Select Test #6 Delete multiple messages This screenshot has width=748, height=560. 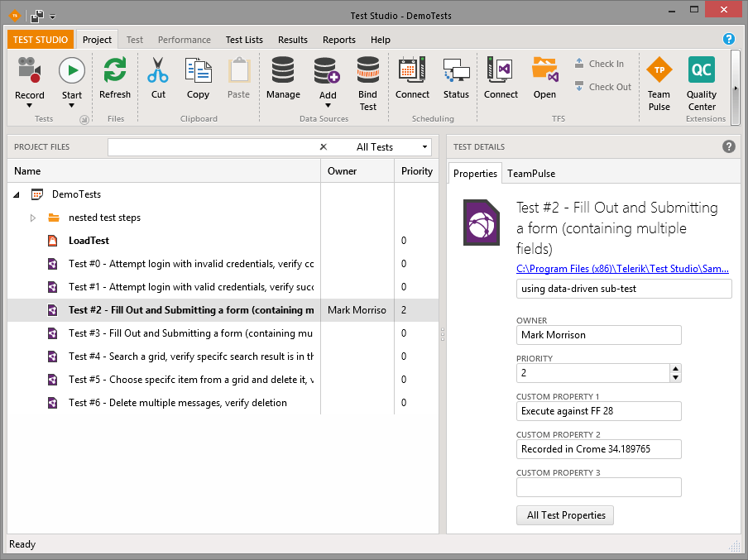point(177,403)
